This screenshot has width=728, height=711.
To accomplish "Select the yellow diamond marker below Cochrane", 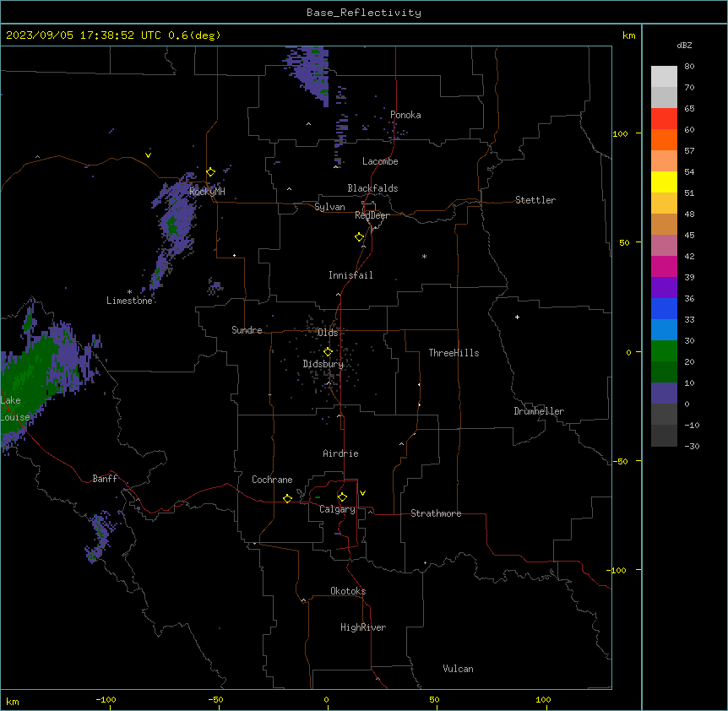I will [x=287, y=498].
